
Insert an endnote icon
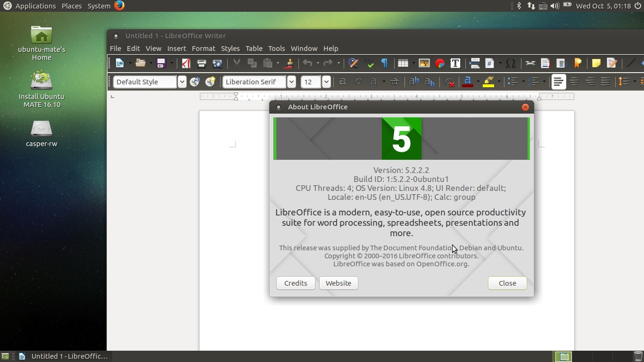[x=561, y=63]
